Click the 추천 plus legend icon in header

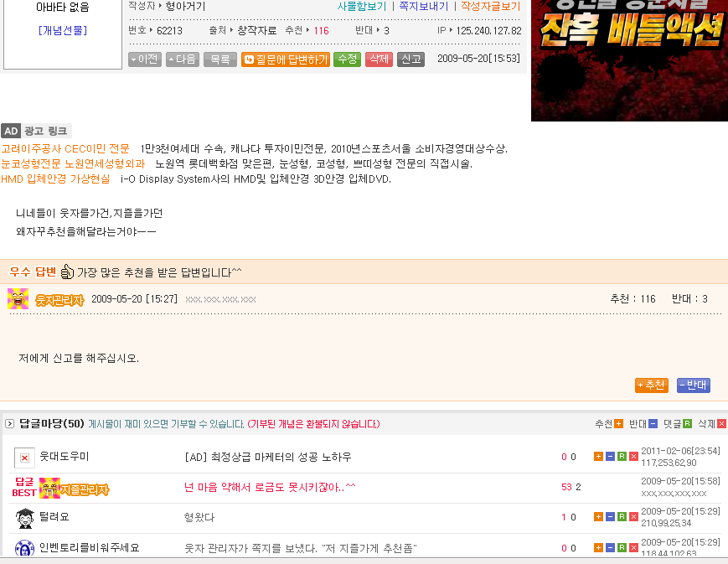618,424
